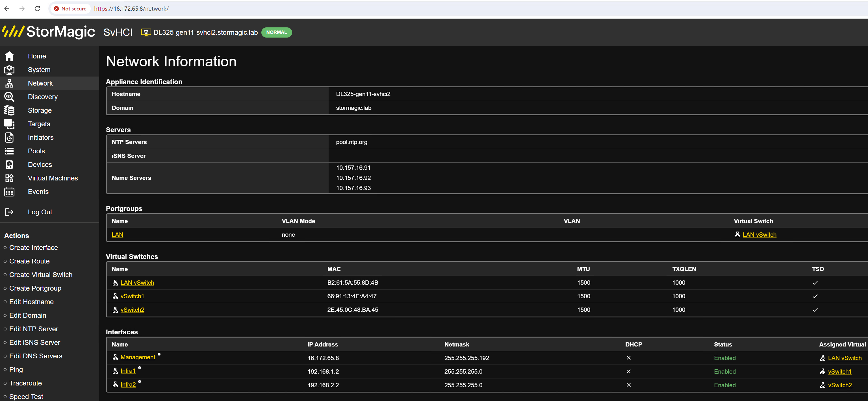The width and height of the screenshot is (868, 401).
Task: Choose Create Virtual Switch action
Action: pos(41,275)
